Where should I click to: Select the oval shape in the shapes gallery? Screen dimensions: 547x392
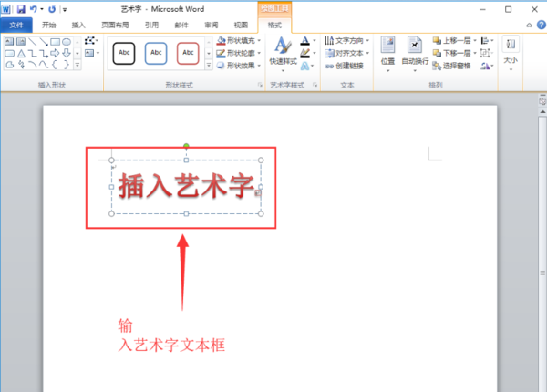[67, 42]
